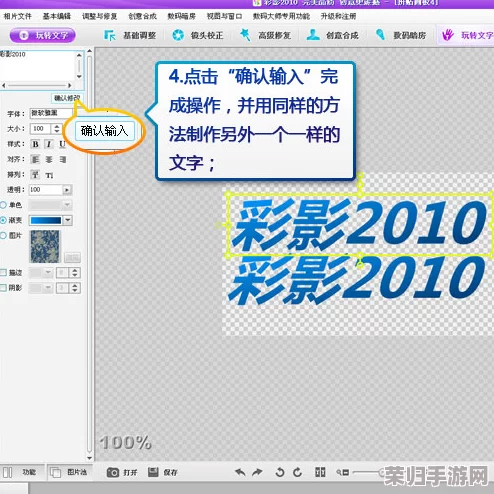
Task: Click the redo arrow icon
Action: 257,472
